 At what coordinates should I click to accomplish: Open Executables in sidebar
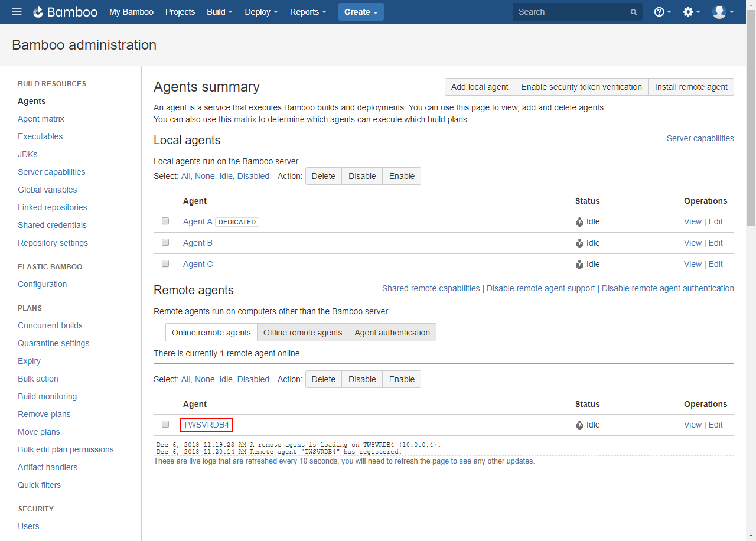coord(40,136)
